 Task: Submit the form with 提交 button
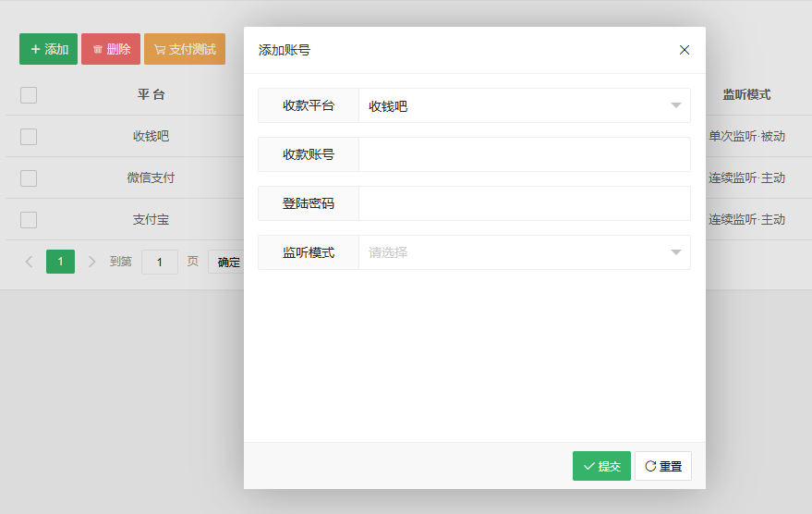[601, 466]
